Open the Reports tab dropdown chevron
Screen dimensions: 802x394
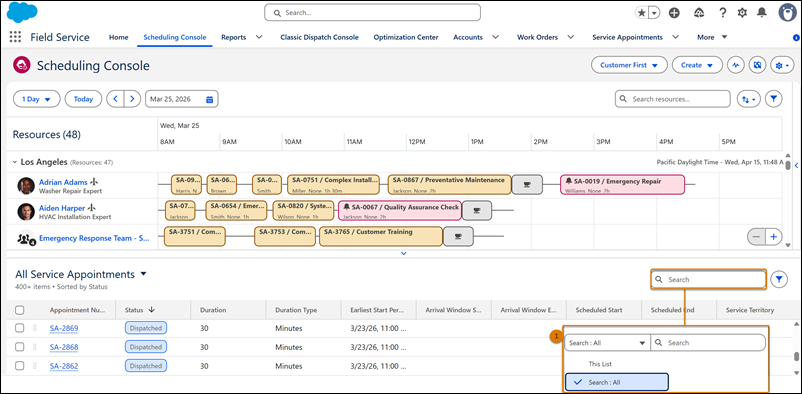coord(259,37)
